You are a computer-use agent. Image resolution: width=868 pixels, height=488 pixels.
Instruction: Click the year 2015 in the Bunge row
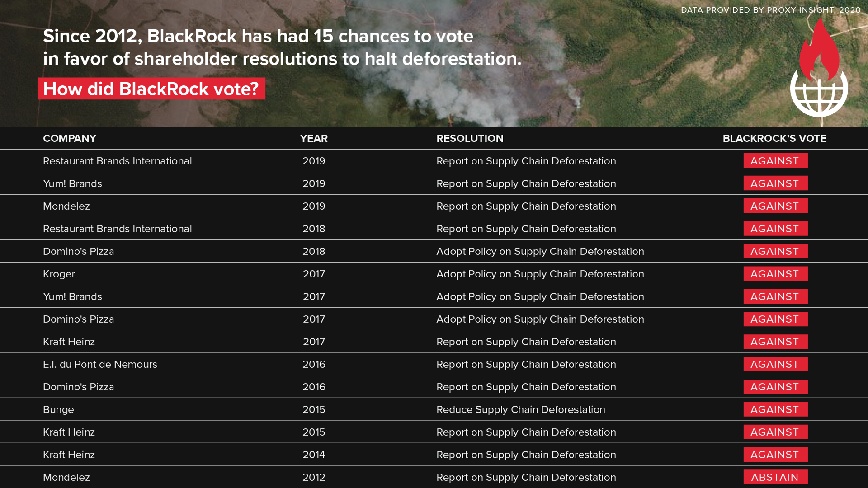pyautogui.click(x=314, y=409)
